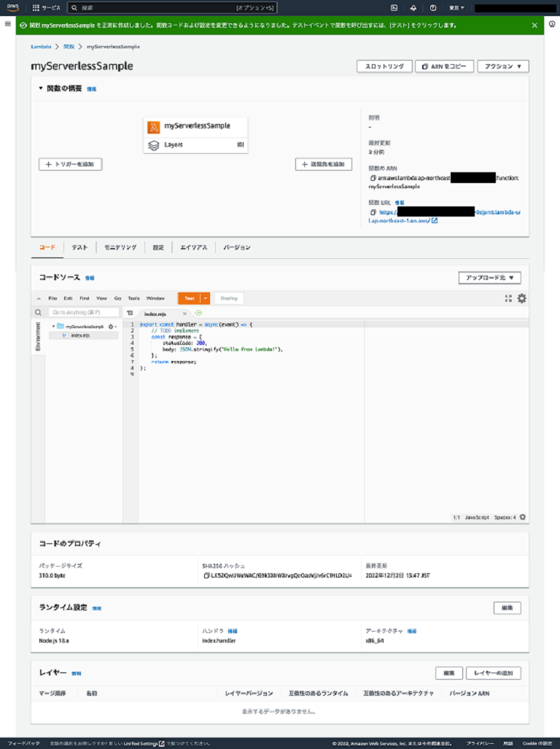Screen dimensions: 560x749
Task: Switch to the エイリアス tab
Action: pyautogui.click(x=194, y=247)
